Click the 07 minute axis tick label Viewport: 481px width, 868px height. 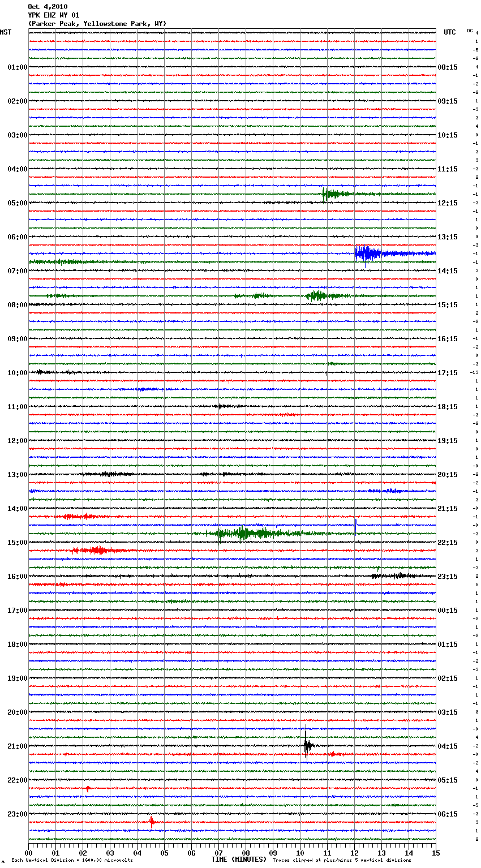coord(219,853)
